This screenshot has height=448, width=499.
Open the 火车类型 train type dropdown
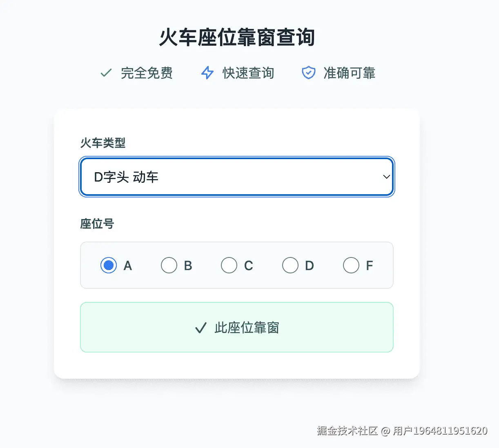(x=237, y=177)
